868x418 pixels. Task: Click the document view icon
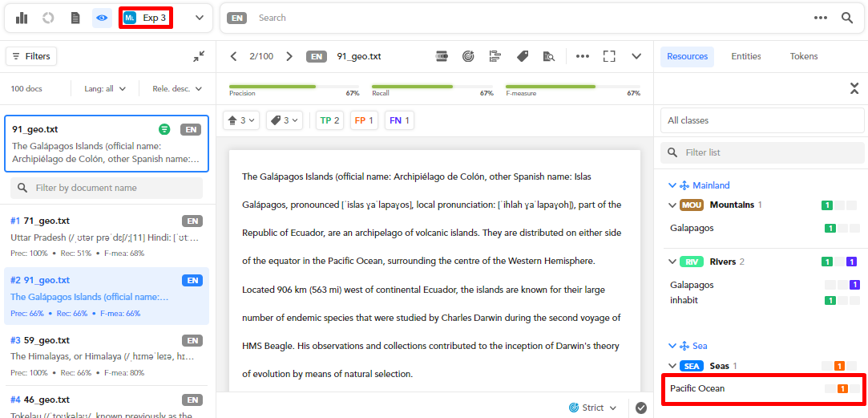(x=75, y=18)
